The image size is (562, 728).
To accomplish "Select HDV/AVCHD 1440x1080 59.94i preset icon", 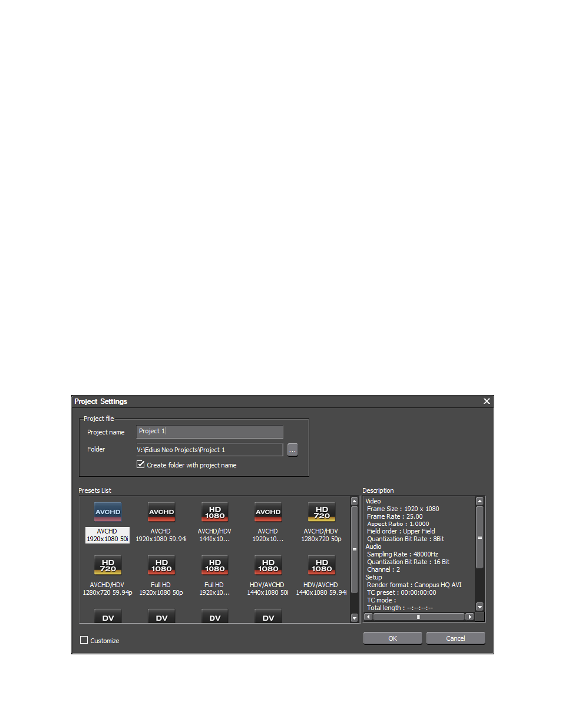I will 322,565.
